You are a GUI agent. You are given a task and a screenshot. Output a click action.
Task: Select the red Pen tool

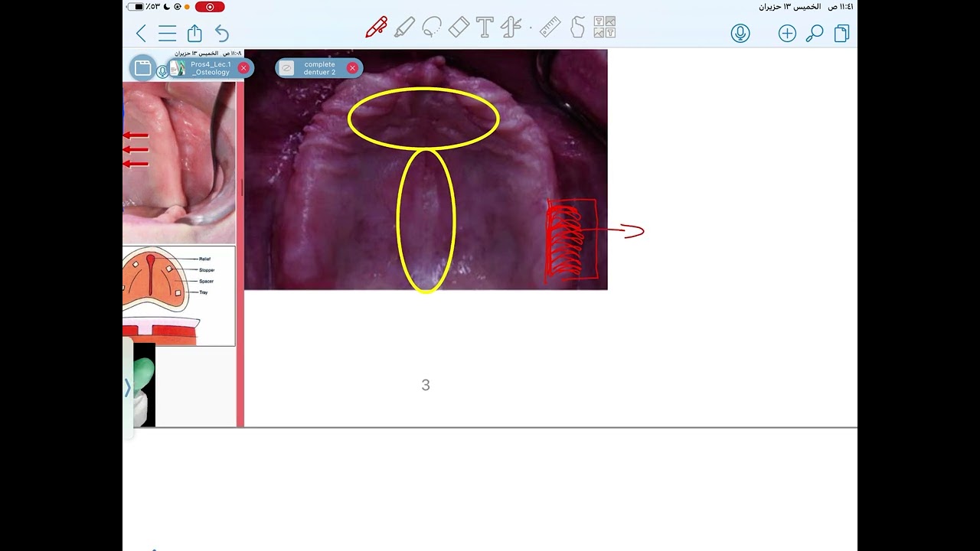click(376, 28)
